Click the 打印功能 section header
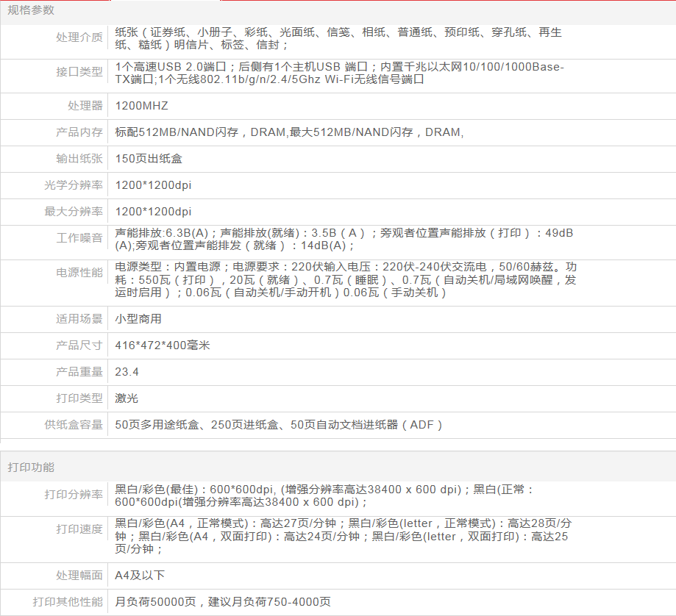Viewport: 676px width, 616px height. (x=31, y=468)
